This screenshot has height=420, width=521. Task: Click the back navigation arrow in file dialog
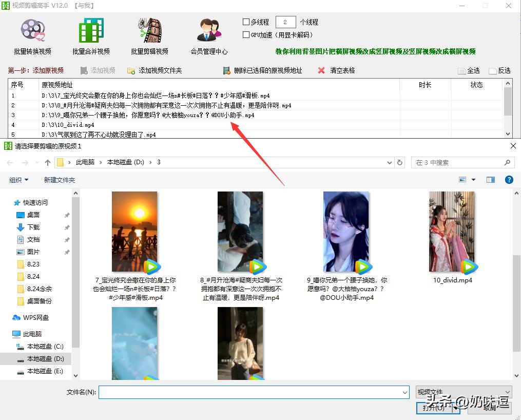click(9, 162)
